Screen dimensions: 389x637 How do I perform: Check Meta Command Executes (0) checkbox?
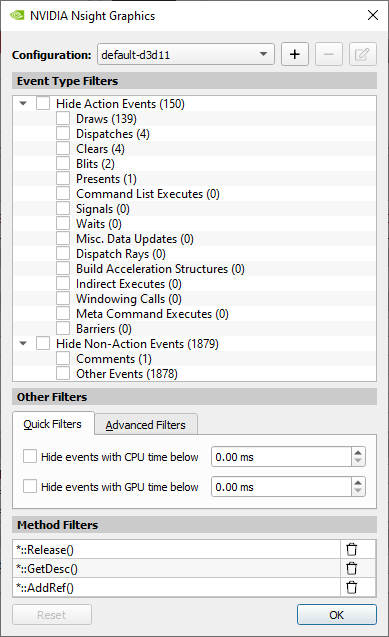[63, 314]
